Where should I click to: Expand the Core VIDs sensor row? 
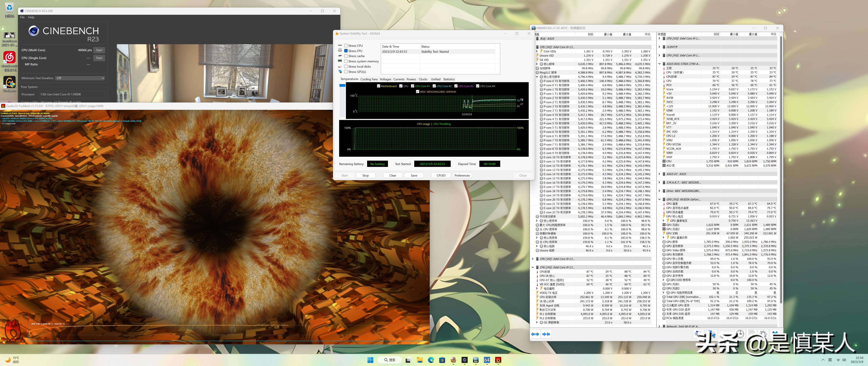click(537, 52)
